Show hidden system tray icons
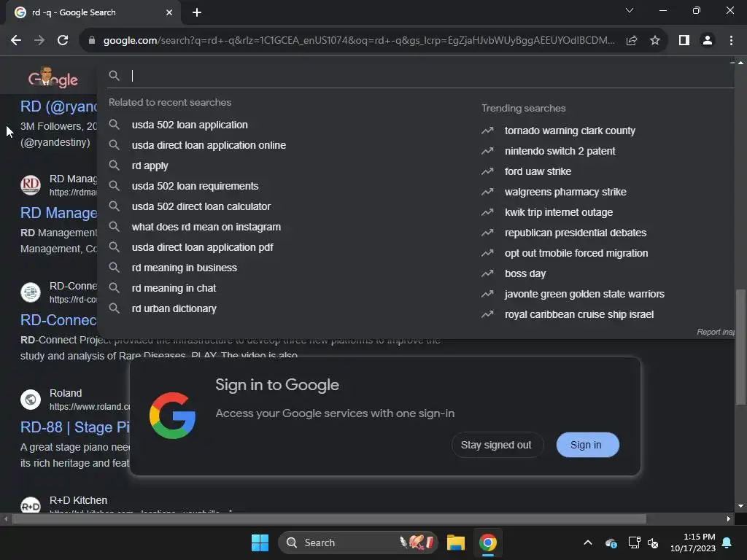The width and height of the screenshot is (747, 560). tap(588, 542)
